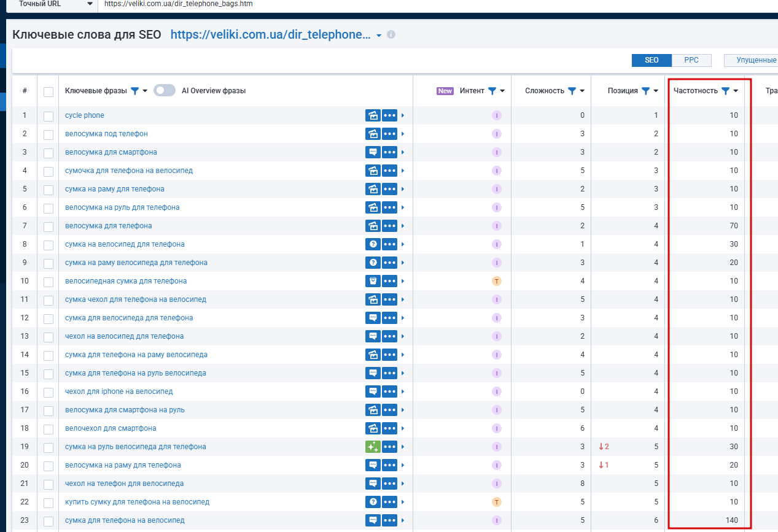Screen dimensions: 778x532
Task: Open three-dots menu for 'сумка на раму для телефона'
Action: [390, 189]
